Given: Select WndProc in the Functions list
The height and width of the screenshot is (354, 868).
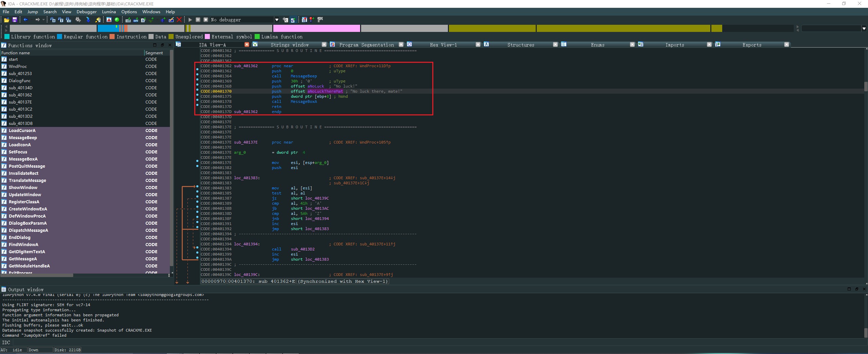Looking at the screenshot, I should [18, 67].
